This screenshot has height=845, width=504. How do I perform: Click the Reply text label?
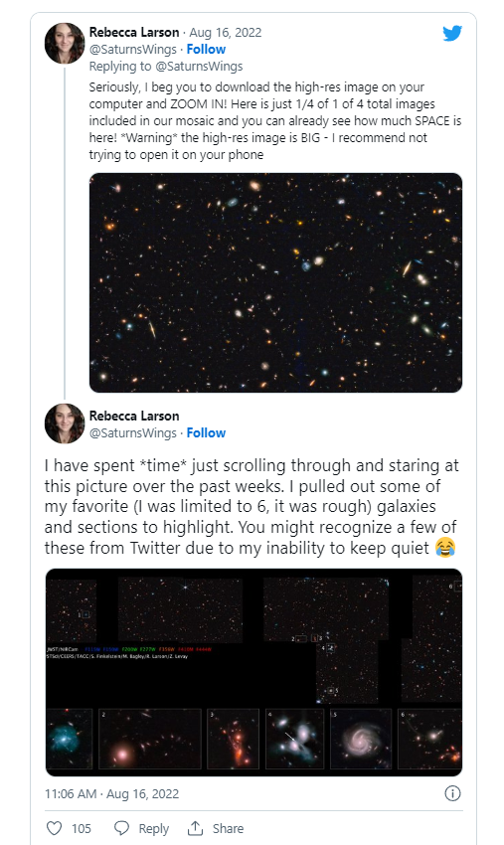(154, 828)
